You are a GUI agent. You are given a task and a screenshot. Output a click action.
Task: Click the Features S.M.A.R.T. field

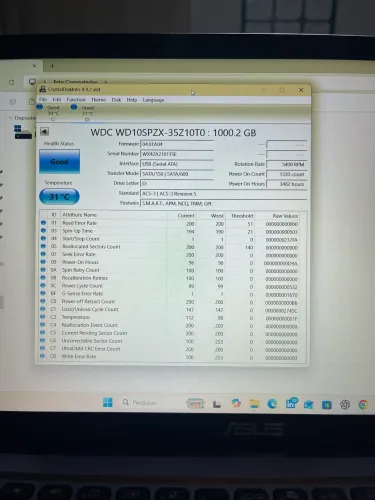(x=224, y=203)
